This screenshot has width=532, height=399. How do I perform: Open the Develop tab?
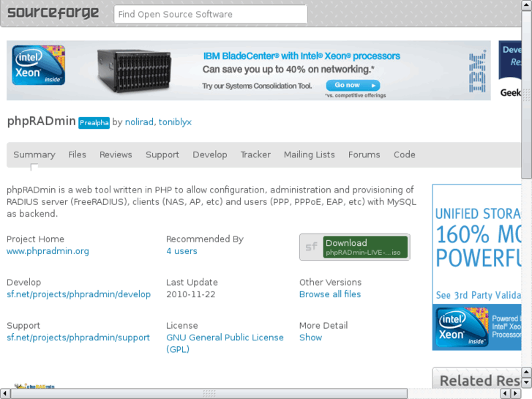[210, 154]
